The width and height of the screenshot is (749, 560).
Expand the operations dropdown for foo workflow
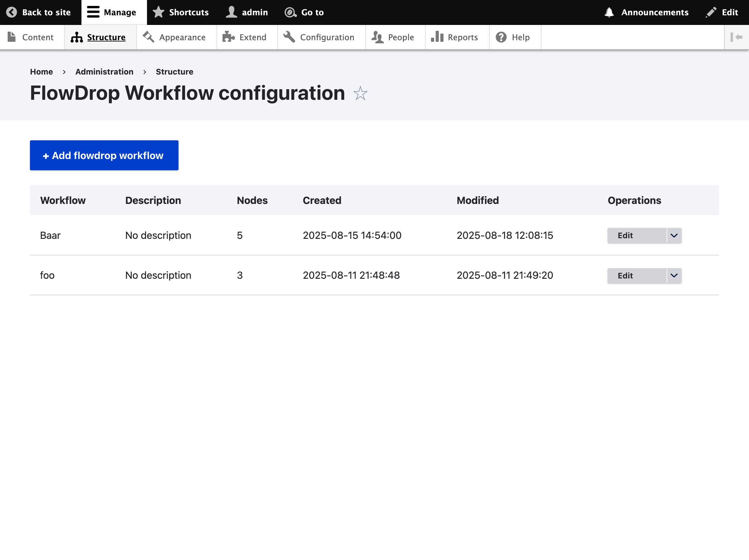(674, 275)
